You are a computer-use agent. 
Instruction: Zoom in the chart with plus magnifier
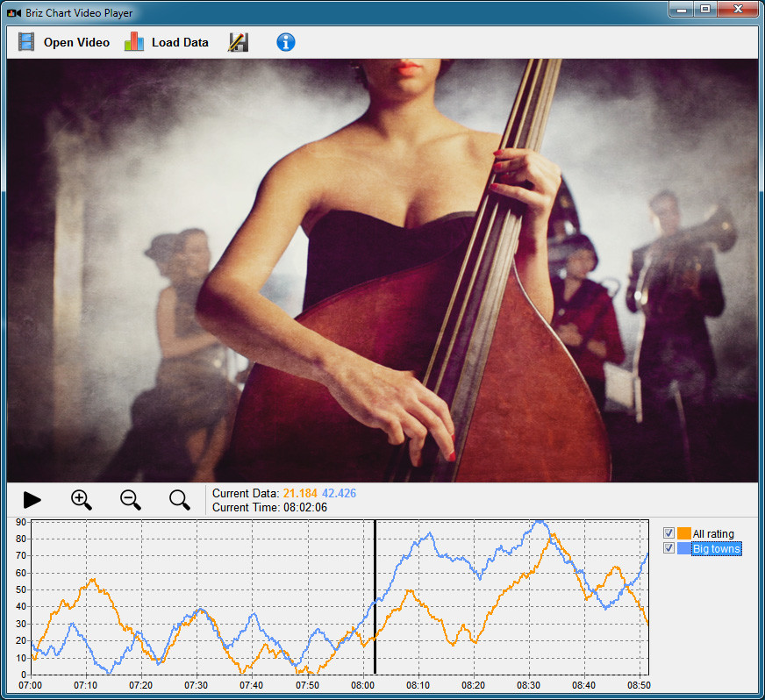81,500
